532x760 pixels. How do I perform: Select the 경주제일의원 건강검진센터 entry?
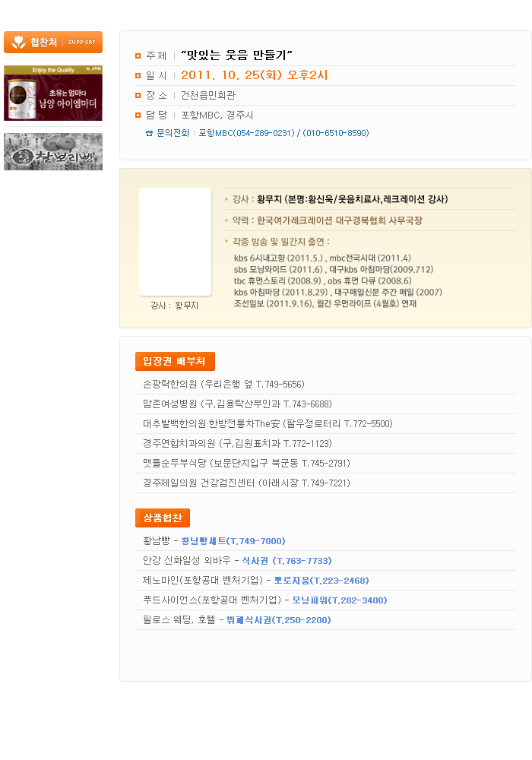click(246, 483)
